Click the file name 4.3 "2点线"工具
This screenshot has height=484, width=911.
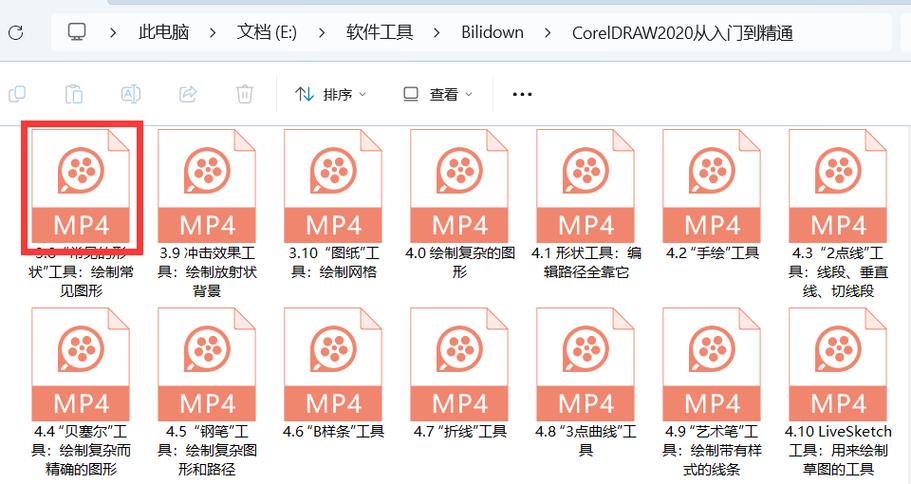pos(838,271)
